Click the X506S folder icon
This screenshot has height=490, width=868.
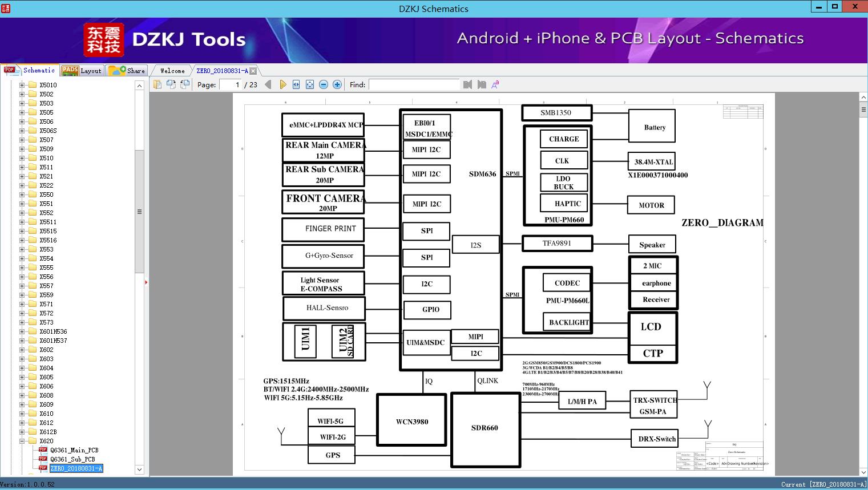coord(33,131)
